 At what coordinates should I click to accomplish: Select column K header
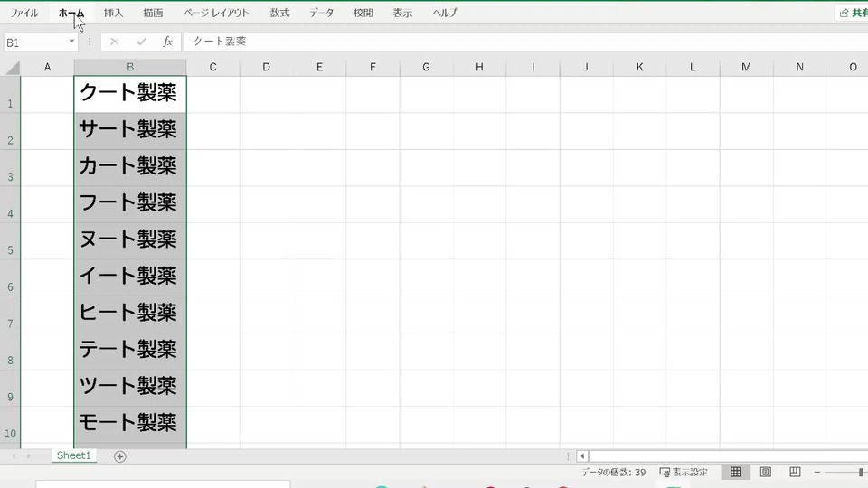(639, 67)
